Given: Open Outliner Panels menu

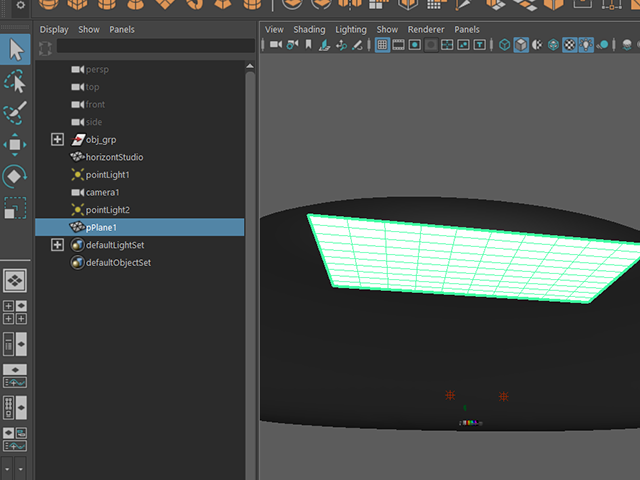Looking at the screenshot, I should pyautogui.click(x=122, y=30).
